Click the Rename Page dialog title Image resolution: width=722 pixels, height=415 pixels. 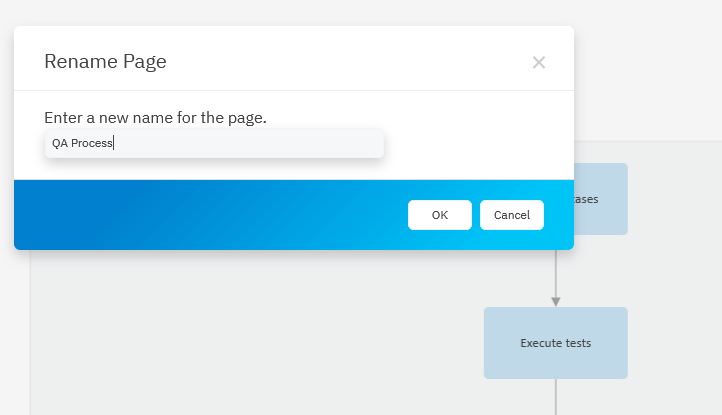(105, 62)
